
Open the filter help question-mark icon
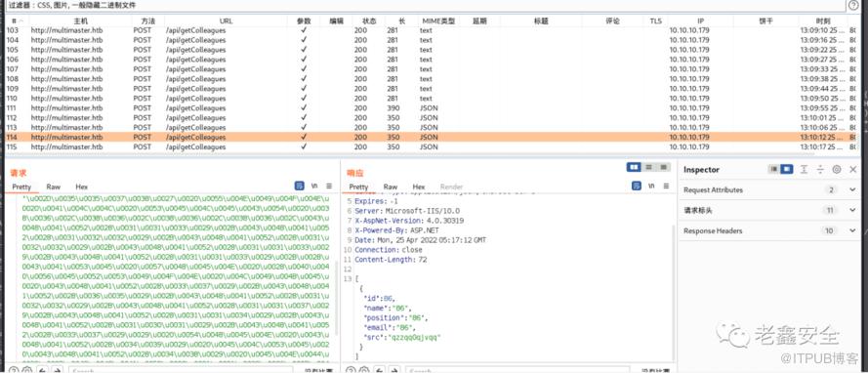click(x=854, y=5)
